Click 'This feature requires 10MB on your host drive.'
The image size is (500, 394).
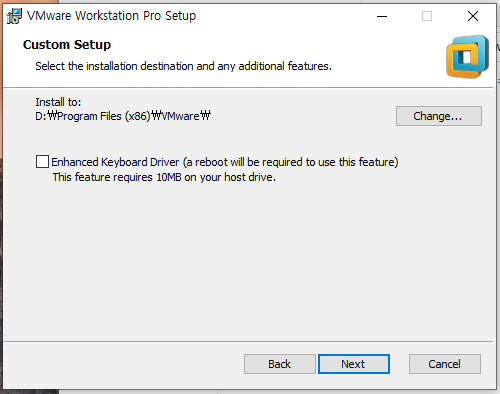point(164,177)
